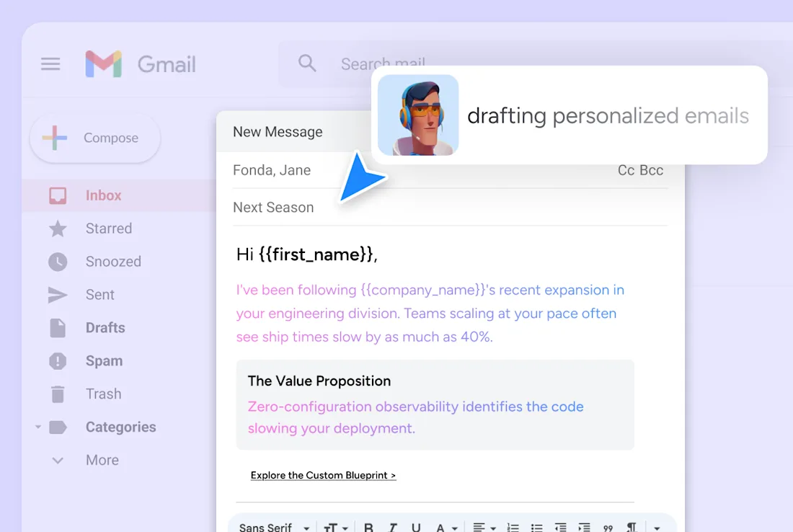Click the Zero-configuration observability text
The height and width of the screenshot is (532, 793).
[x=415, y=417]
